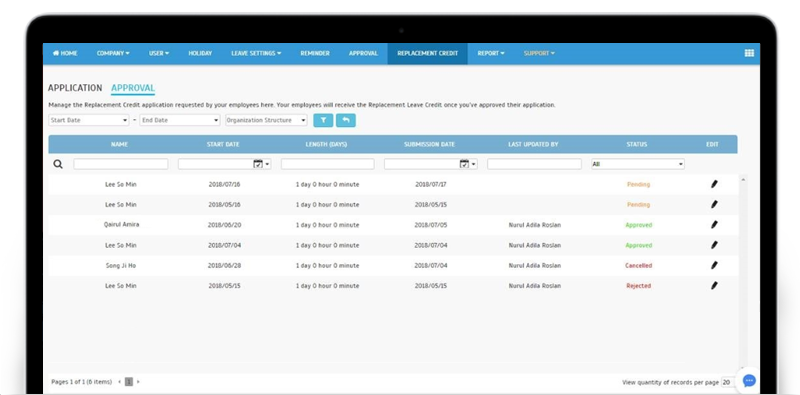Expand the Support menu
This screenshot has height=395, width=800.
pyautogui.click(x=539, y=53)
